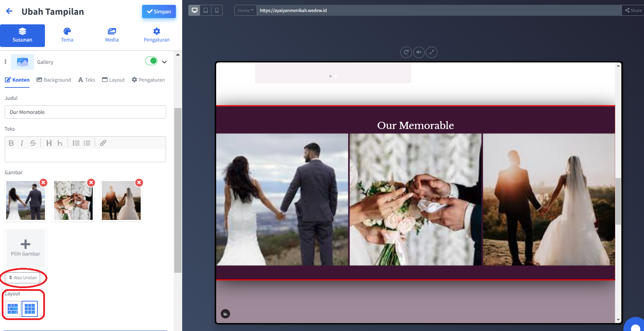The height and width of the screenshot is (331, 644).
Task: Click the left panel scroll up arrow
Action: [x=178, y=55]
